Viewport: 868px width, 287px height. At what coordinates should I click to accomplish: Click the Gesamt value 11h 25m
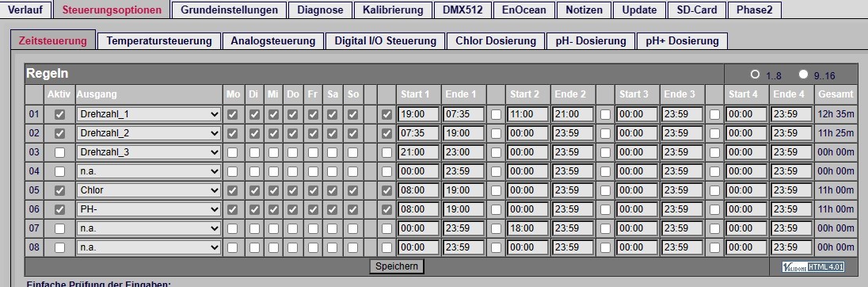tap(836, 133)
